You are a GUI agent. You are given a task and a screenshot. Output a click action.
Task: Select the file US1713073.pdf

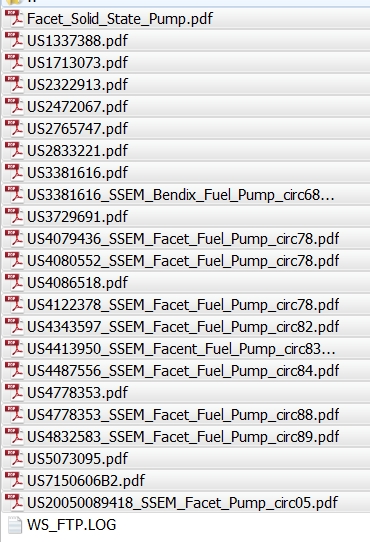click(186, 63)
